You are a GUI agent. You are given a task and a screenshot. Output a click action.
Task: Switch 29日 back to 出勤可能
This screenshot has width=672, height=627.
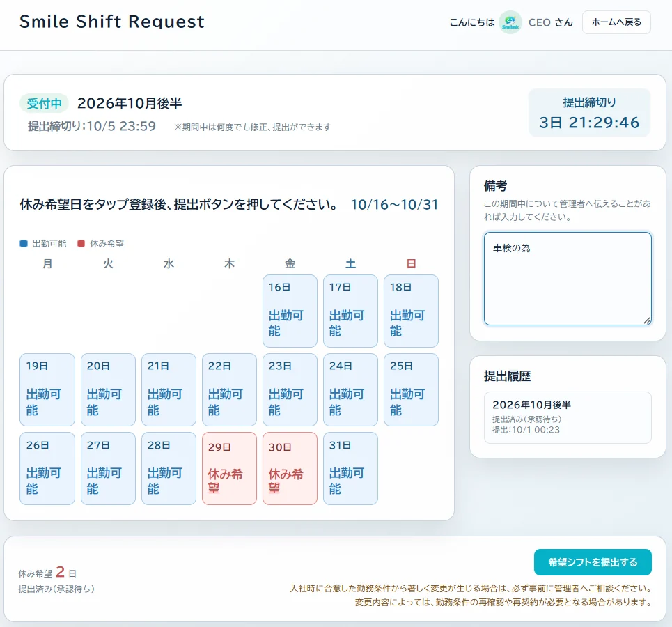point(229,469)
